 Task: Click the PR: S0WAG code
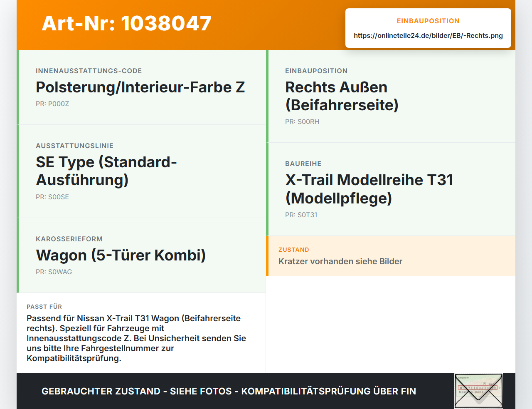pos(54,272)
